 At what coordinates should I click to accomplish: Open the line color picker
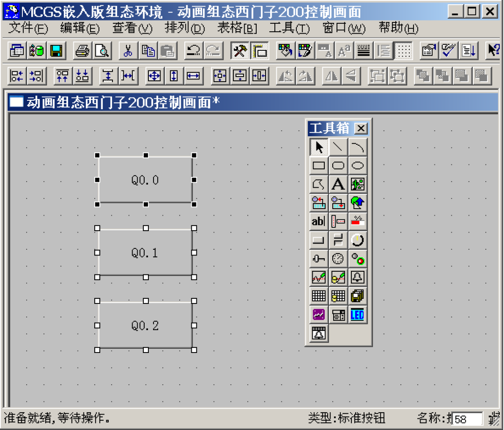305,50
